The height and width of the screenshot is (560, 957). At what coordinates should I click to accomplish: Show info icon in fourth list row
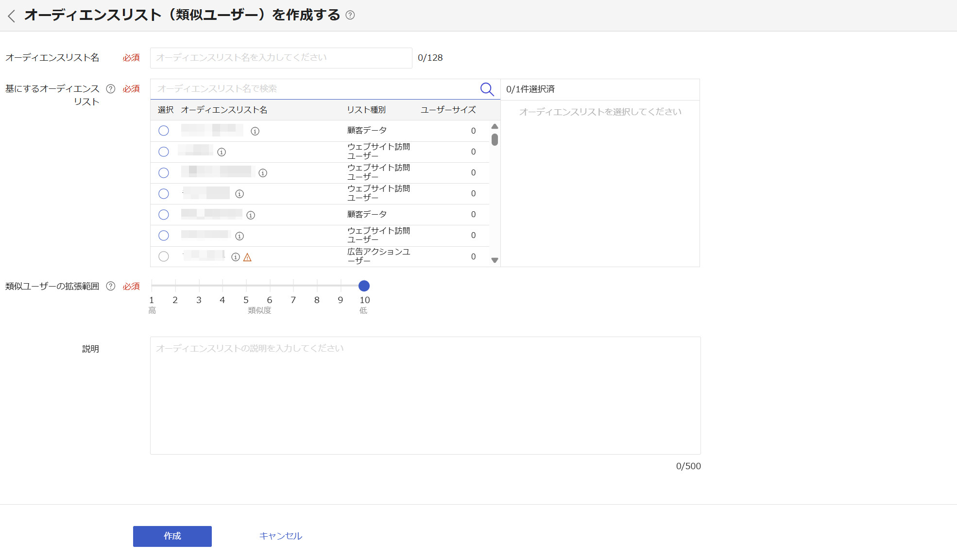(x=239, y=194)
